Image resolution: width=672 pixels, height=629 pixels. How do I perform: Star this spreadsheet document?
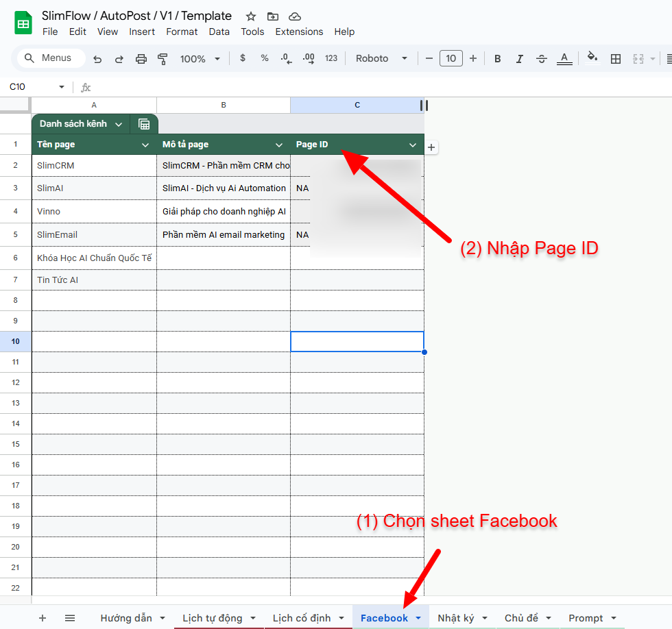tap(251, 16)
